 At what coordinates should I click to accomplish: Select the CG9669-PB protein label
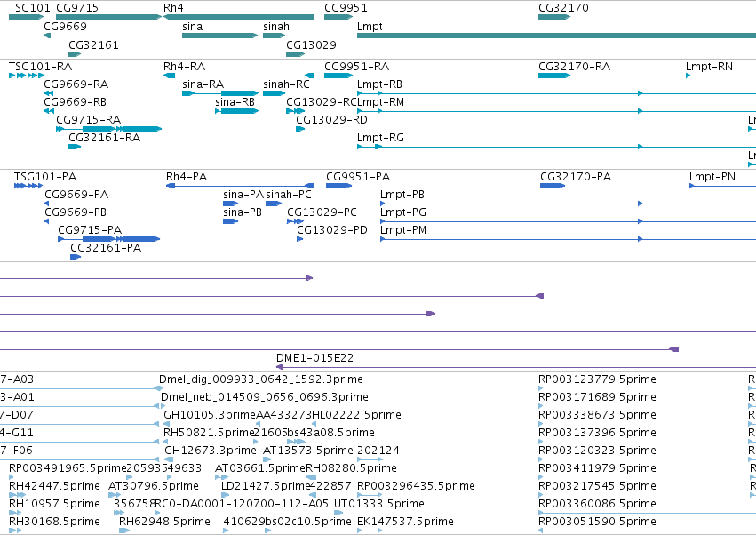pyautogui.click(x=76, y=212)
